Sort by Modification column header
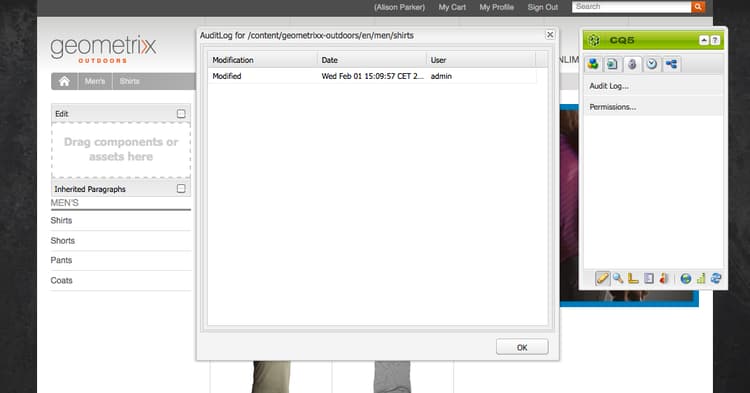The width and height of the screenshot is (750, 393). point(263,60)
